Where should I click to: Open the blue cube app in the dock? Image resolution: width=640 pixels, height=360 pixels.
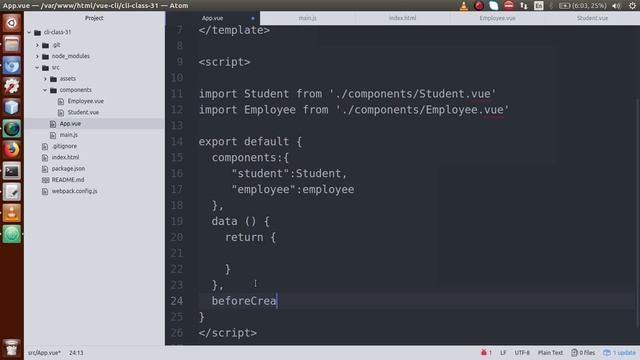point(11,107)
